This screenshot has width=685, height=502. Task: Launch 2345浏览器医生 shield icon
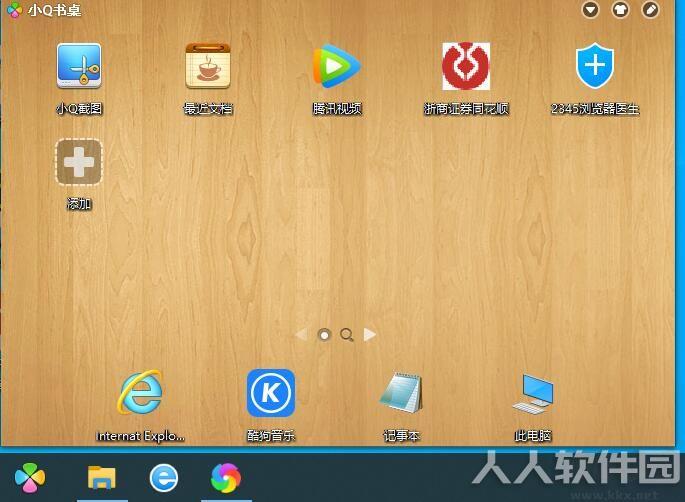(x=595, y=66)
